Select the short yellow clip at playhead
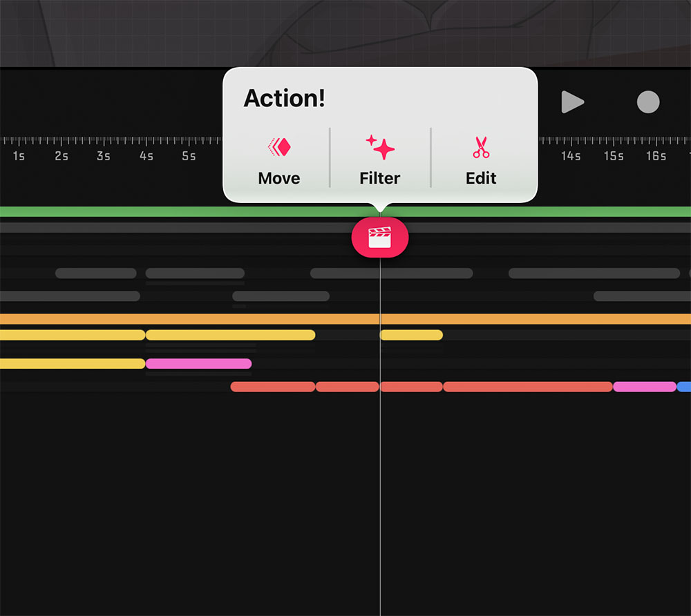This screenshot has width=691, height=616. pos(412,335)
